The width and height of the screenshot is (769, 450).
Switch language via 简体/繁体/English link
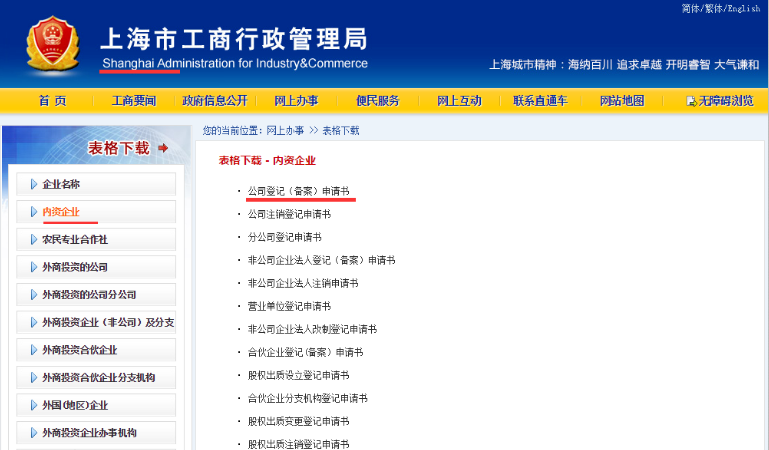pos(721,8)
